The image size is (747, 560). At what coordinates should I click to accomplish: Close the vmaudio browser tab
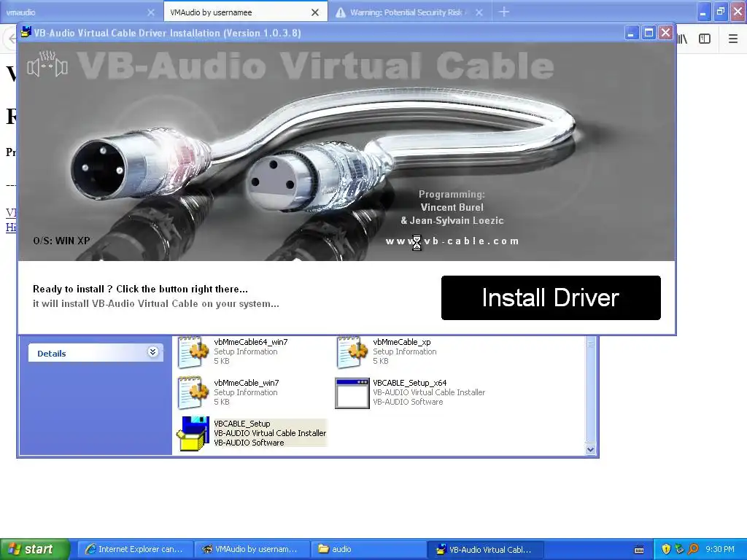pyautogui.click(x=151, y=12)
